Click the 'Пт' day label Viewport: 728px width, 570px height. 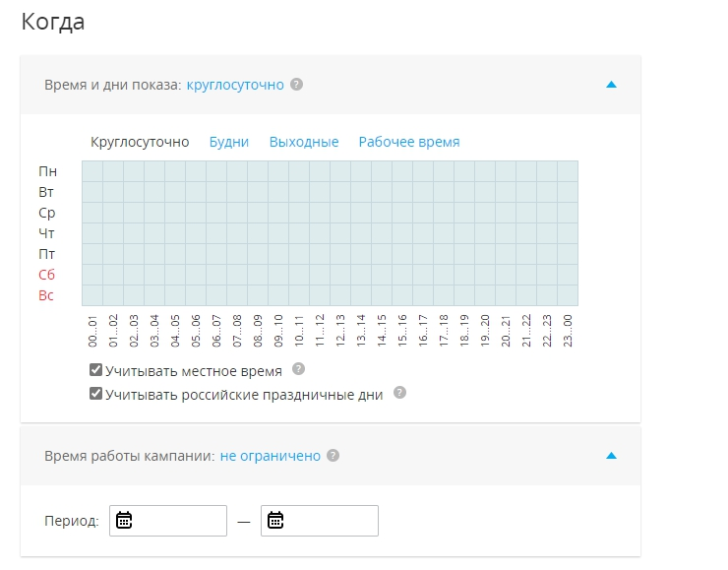pos(46,254)
